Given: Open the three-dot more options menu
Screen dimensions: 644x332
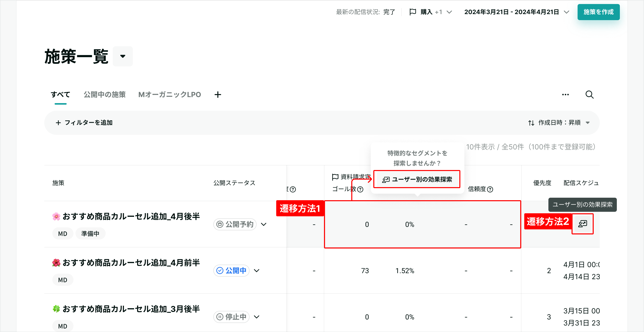Looking at the screenshot, I should (x=565, y=95).
